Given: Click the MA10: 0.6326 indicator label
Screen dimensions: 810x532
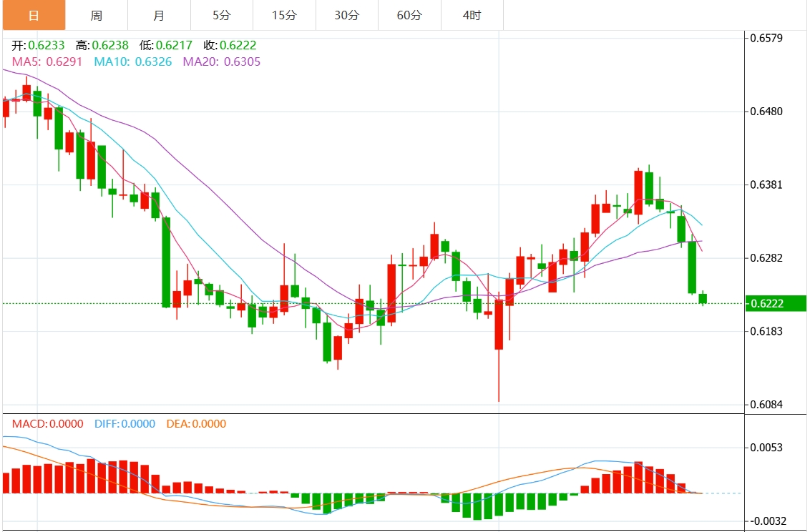Looking at the screenshot, I should (133, 62).
